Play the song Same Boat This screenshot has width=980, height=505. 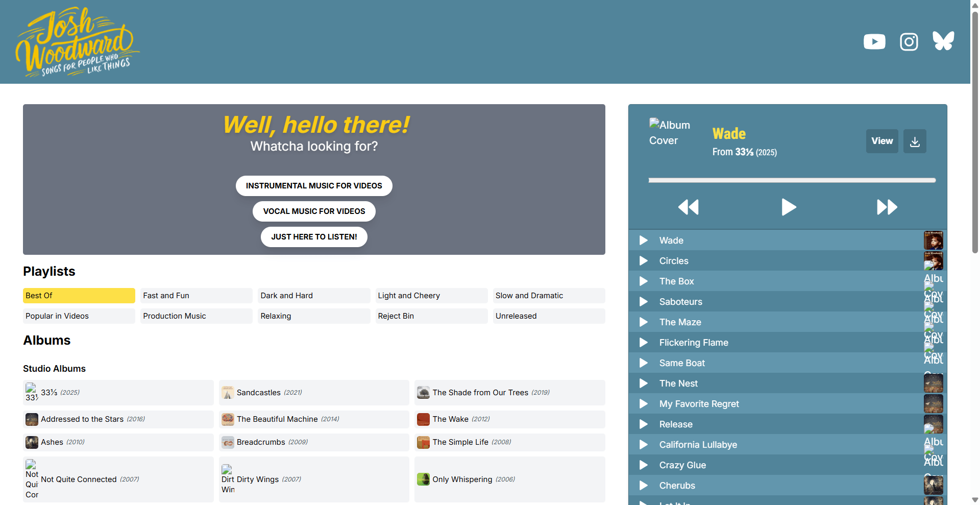pos(644,363)
